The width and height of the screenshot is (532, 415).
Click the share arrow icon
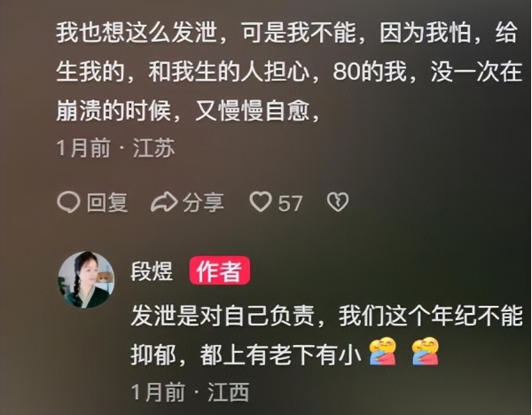(x=164, y=202)
